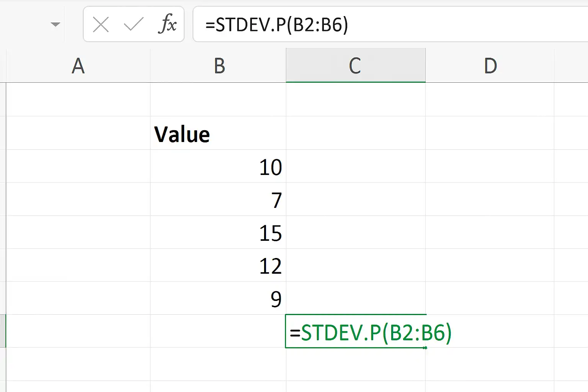This screenshot has height=392, width=588.
Task: Expand the Name Box dropdown arrow
Action: click(56, 24)
